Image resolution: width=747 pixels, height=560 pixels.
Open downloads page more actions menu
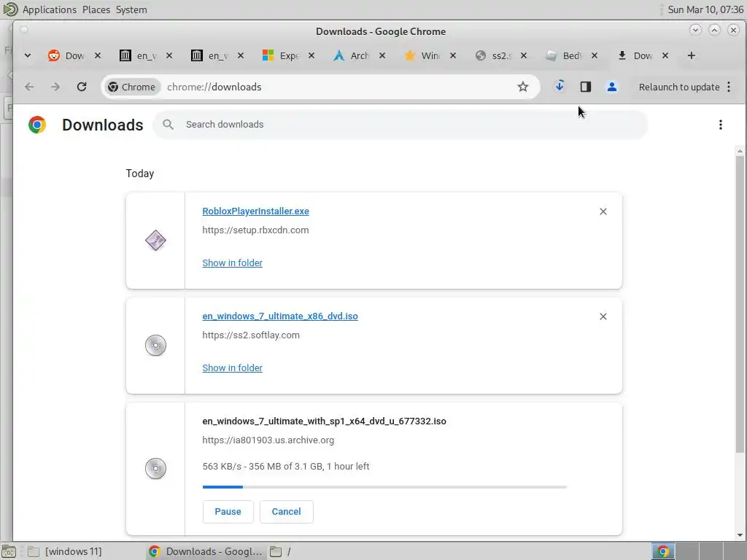tap(720, 125)
